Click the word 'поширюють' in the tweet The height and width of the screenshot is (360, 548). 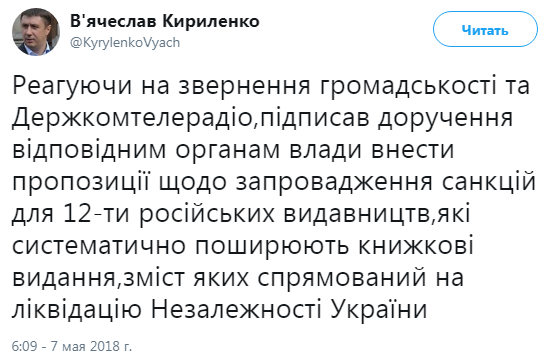pos(272,246)
